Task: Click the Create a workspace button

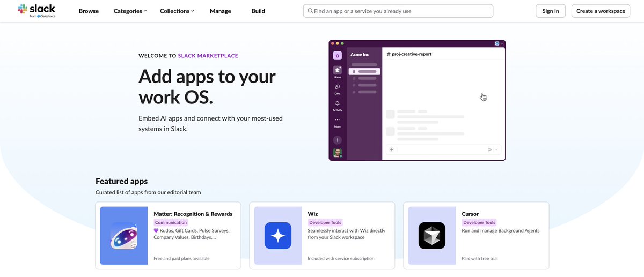Action: click(601, 11)
